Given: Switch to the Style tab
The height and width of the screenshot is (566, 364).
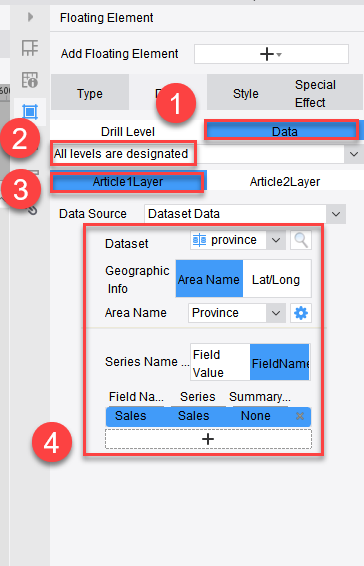Looking at the screenshot, I should point(246,93).
